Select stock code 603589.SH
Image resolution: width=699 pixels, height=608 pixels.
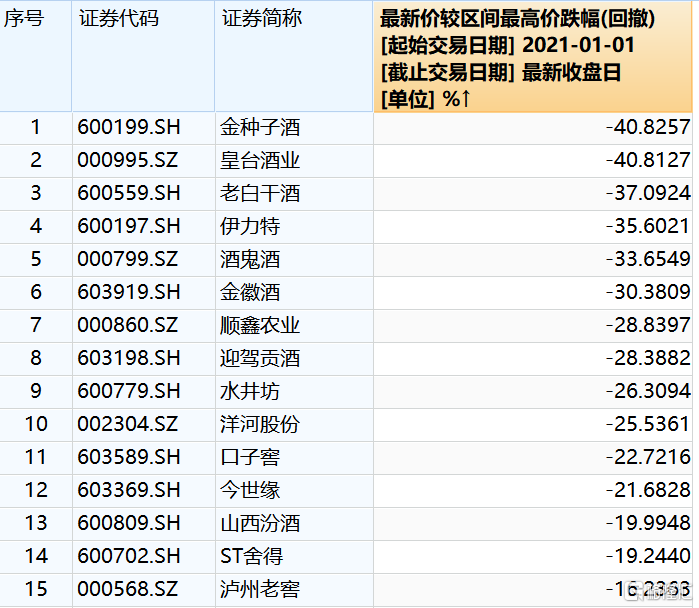(129, 457)
